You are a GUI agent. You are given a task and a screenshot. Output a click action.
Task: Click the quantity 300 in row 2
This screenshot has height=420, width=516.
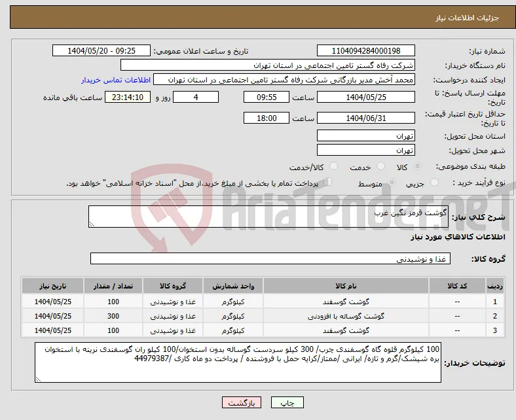[x=113, y=316]
